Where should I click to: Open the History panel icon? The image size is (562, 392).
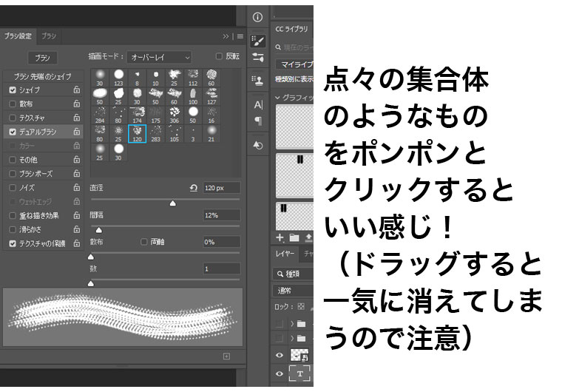click(x=257, y=145)
